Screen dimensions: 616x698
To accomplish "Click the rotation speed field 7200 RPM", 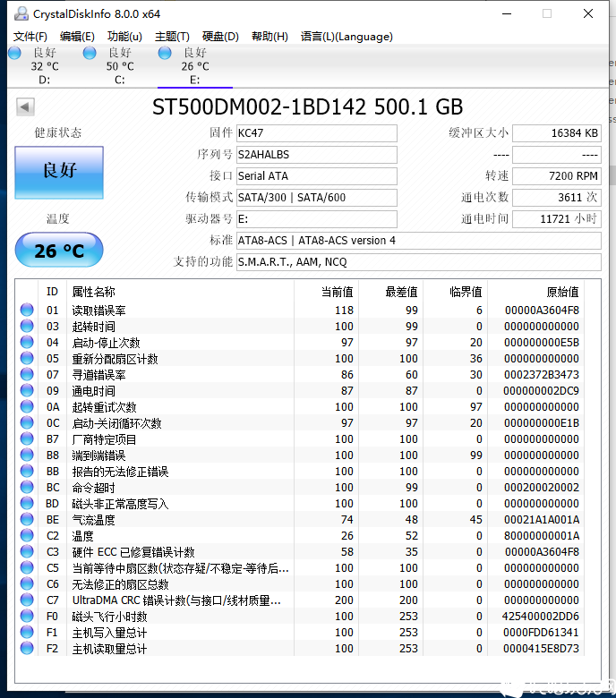I will click(557, 175).
